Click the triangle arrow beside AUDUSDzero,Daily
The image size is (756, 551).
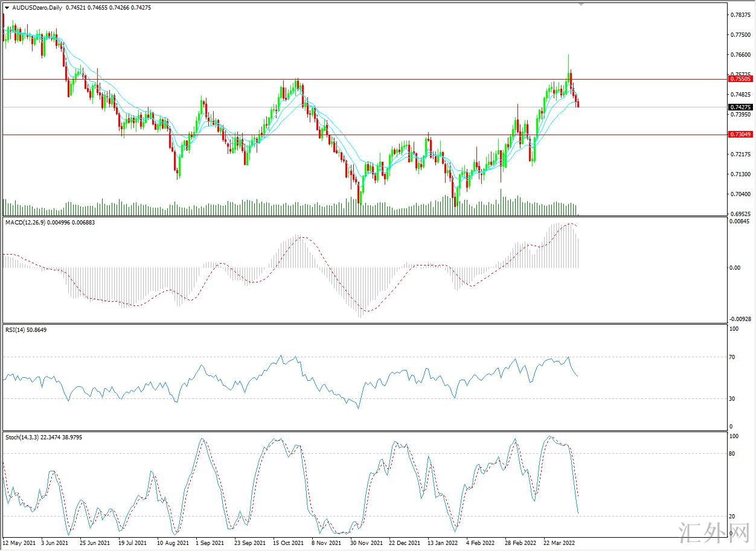tap(7, 7)
